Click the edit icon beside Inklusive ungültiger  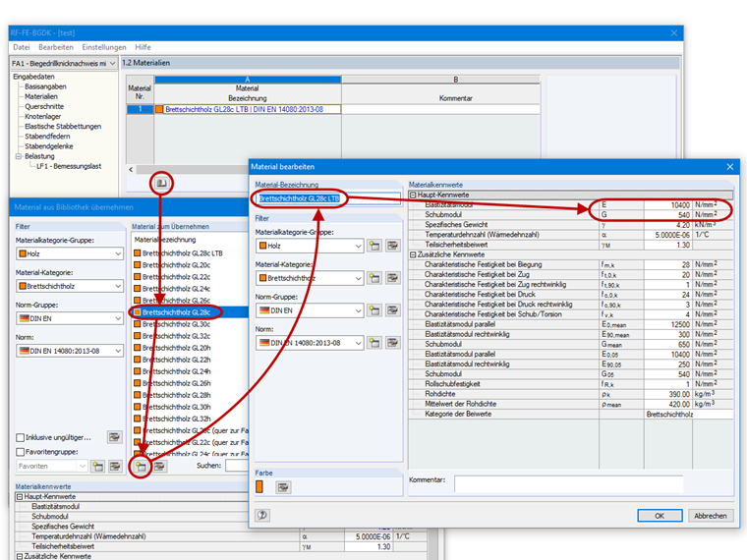click(114, 436)
